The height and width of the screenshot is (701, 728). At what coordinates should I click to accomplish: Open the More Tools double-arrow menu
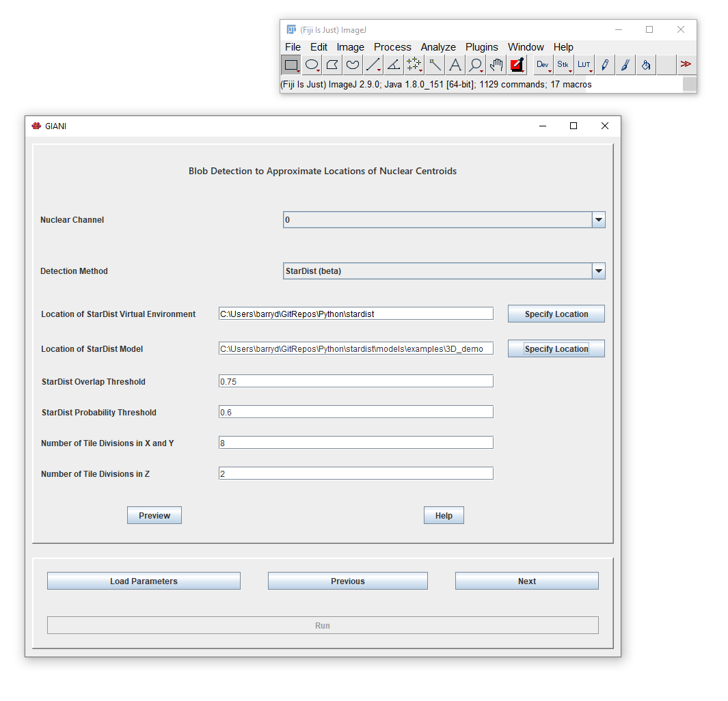686,65
